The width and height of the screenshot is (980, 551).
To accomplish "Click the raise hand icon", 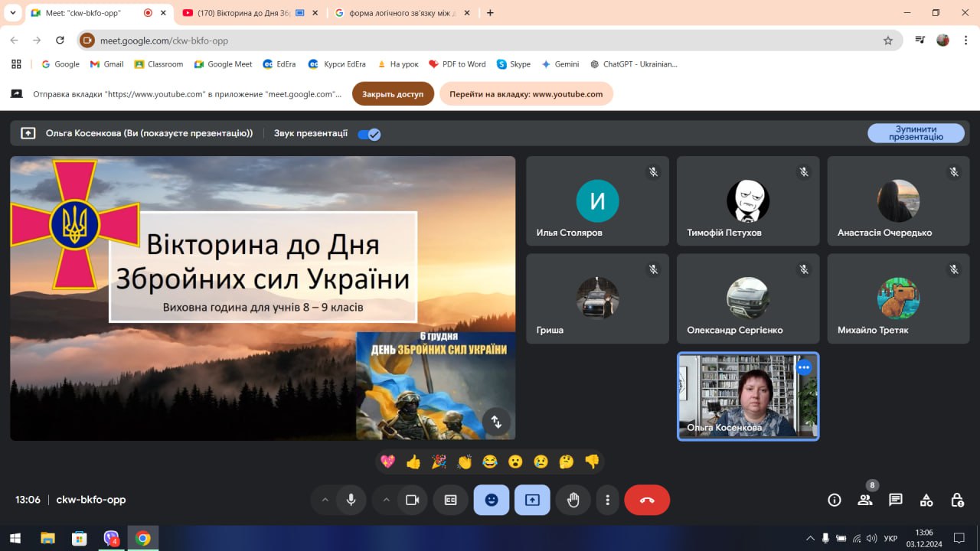I will (573, 500).
